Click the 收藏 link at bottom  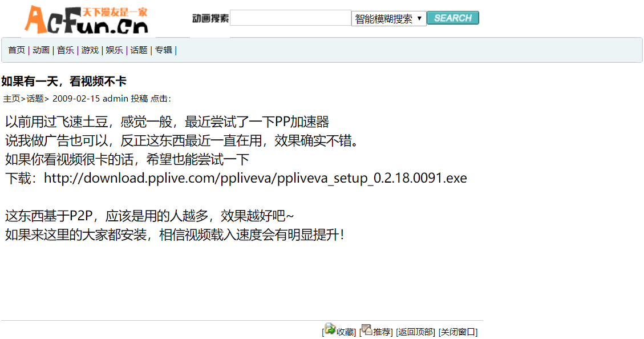tap(345, 332)
